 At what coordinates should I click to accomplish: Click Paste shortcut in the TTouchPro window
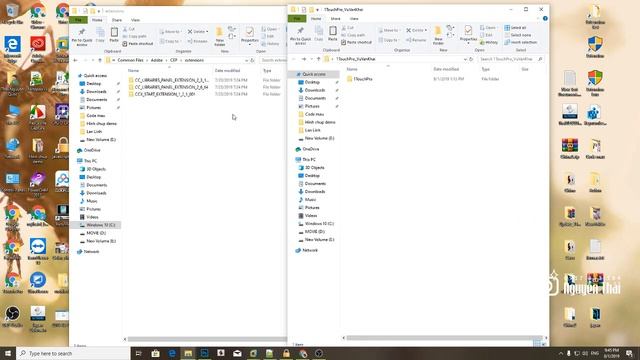point(356,42)
